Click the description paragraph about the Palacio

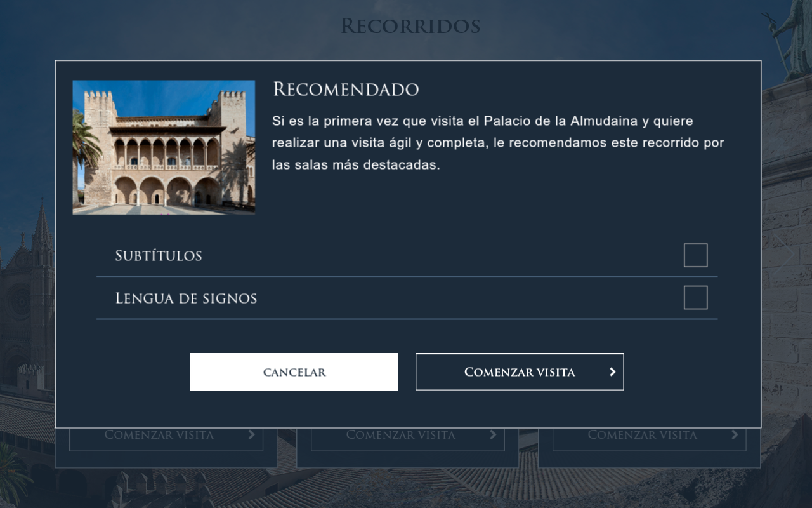coord(498,143)
